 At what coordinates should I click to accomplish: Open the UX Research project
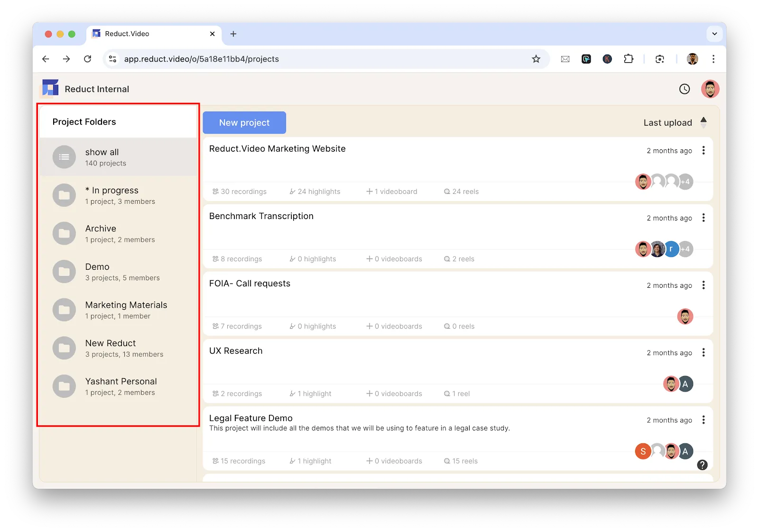click(236, 351)
